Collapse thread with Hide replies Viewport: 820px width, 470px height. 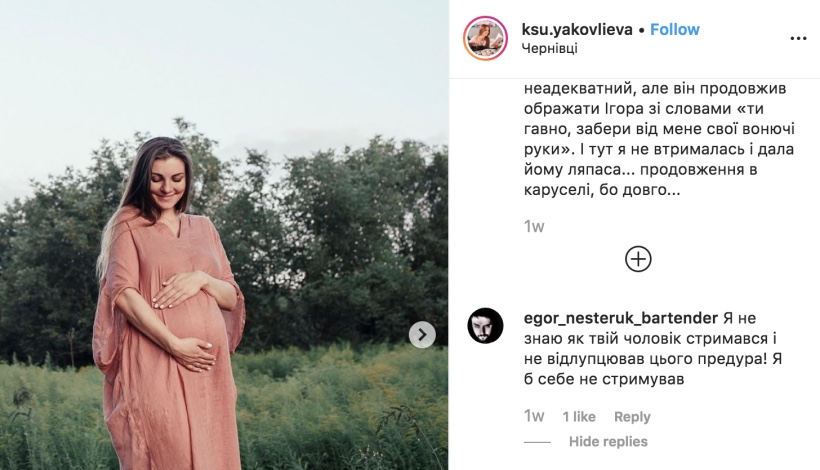pos(608,442)
